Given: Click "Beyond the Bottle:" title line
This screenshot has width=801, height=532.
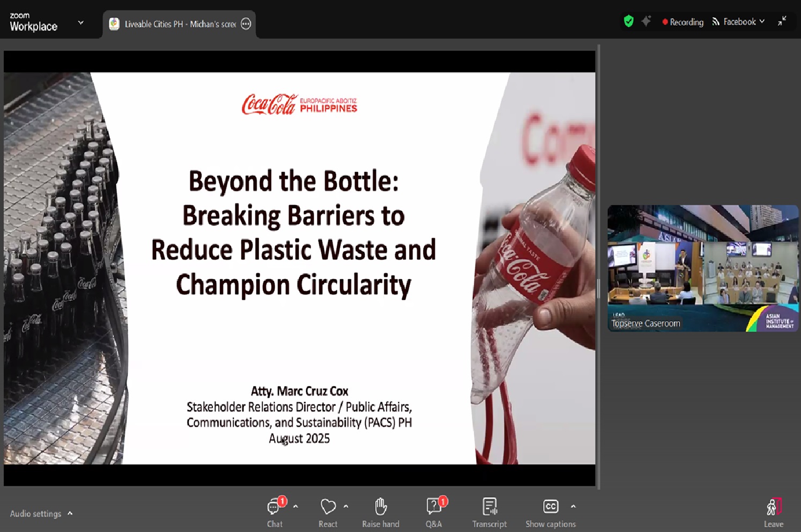Looking at the screenshot, I should point(293,181).
